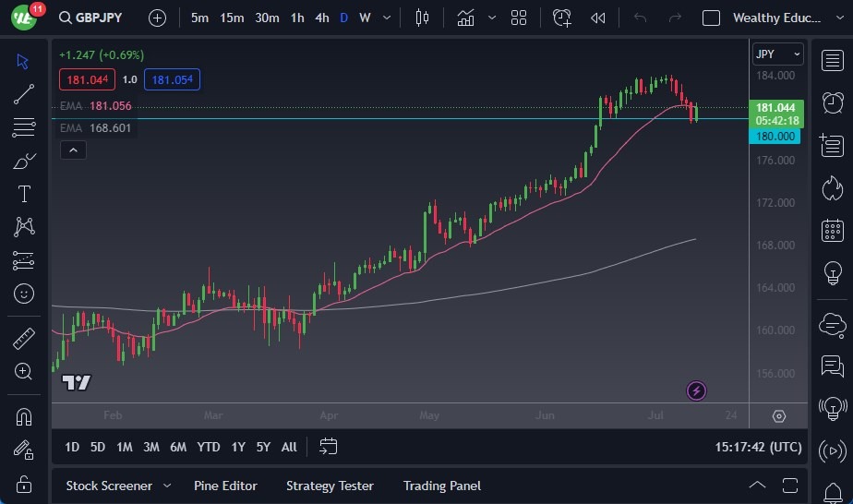Open the Watchlist panel icon

pos(832,59)
